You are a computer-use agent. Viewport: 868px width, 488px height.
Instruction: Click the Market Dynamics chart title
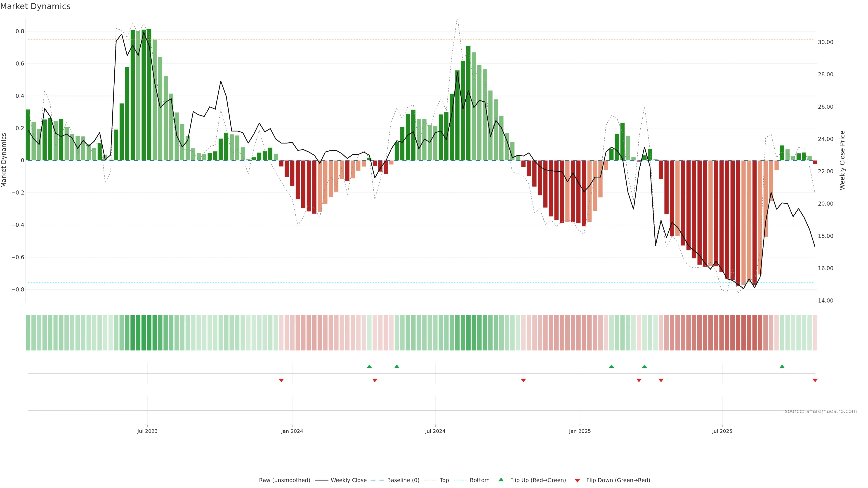[35, 6]
